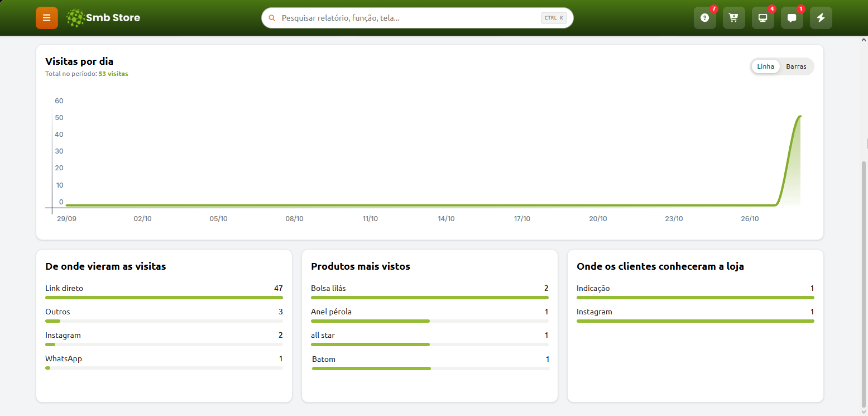Select the Anel pérola product

pyautogui.click(x=331, y=312)
